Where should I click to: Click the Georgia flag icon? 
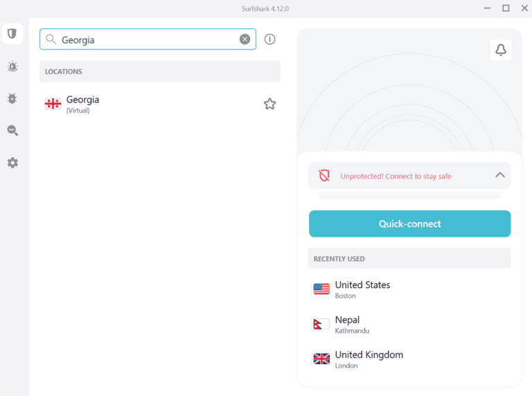(53, 104)
